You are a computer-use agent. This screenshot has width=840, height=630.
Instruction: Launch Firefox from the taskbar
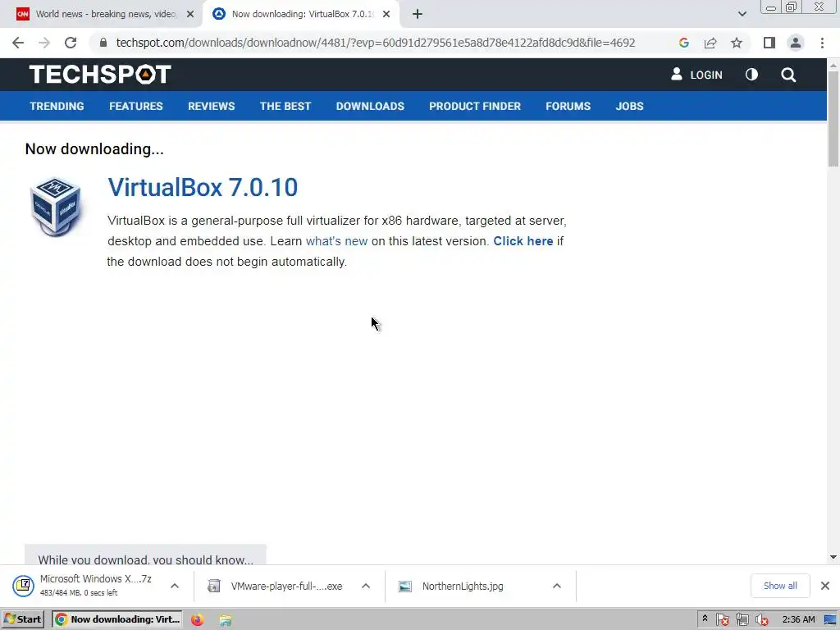[197, 619]
